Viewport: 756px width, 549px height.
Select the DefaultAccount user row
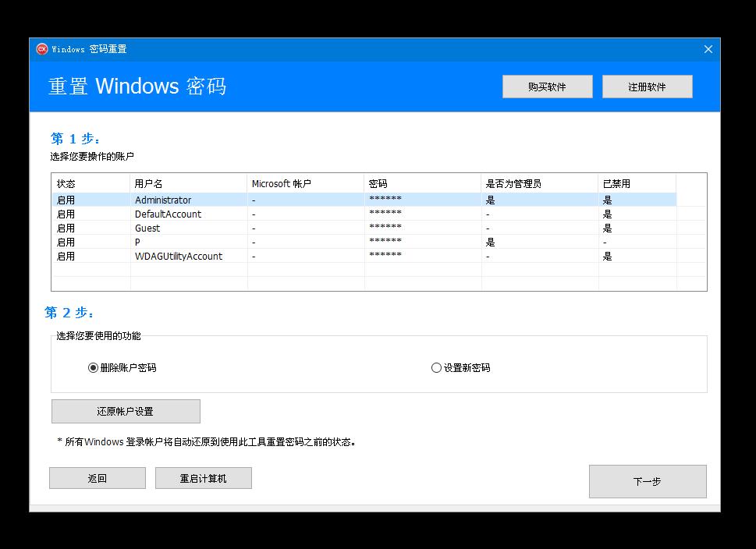click(364, 214)
